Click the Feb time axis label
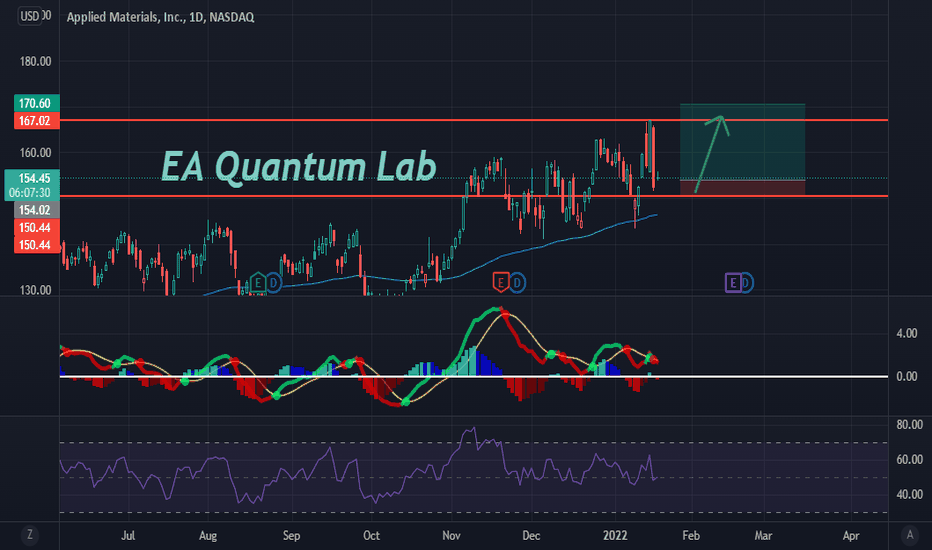Image resolution: width=932 pixels, height=550 pixels. [x=691, y=536]
